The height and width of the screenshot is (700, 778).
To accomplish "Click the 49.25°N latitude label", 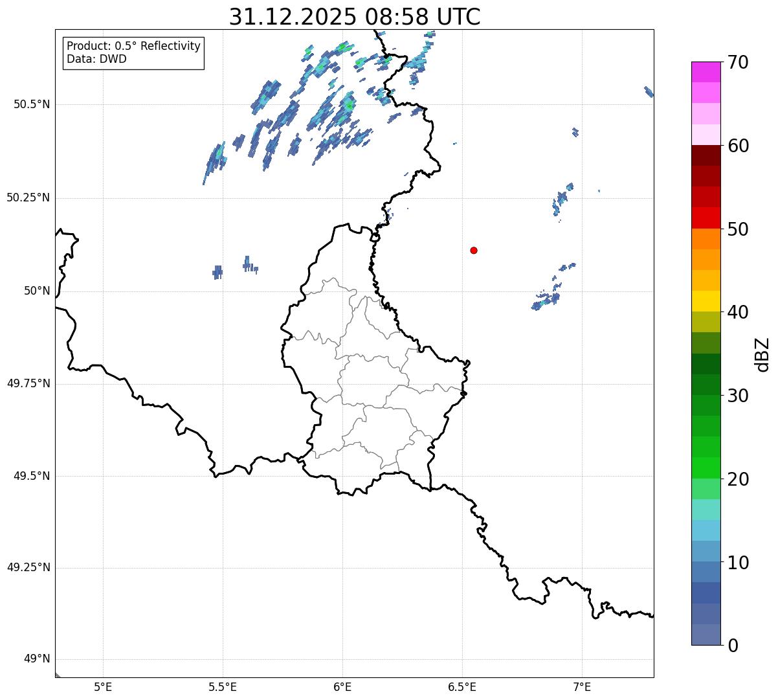I will 28,567.
